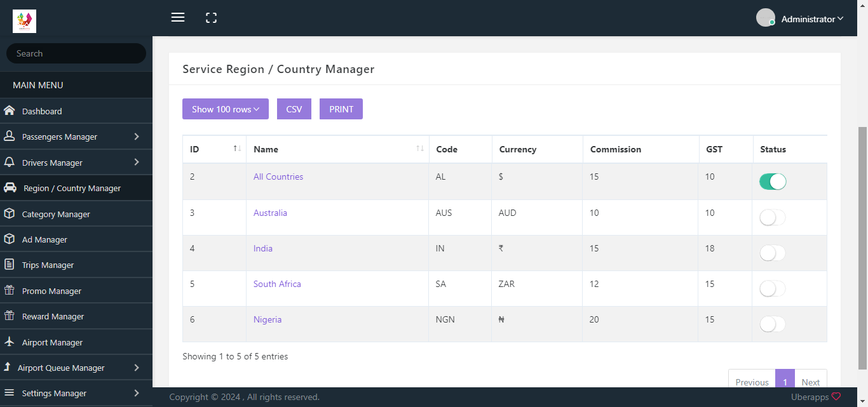Export table with CSV button
The image size is (868, 407).
pos(294,109)
